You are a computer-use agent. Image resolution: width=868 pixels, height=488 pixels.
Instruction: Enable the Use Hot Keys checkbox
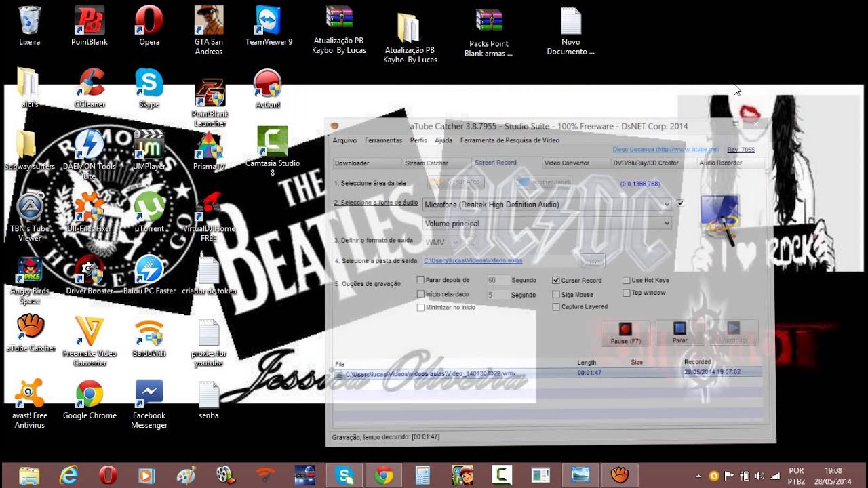pyautogui.click(x=627, y=280)
